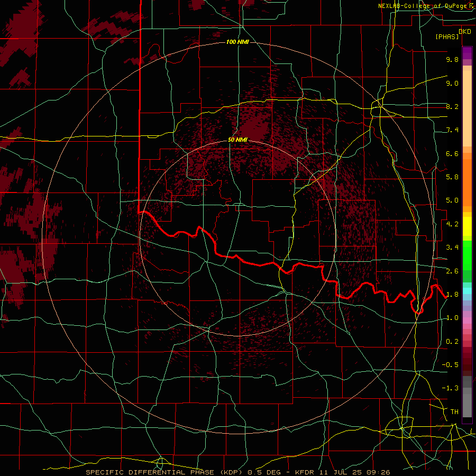The width and height of the screenshot is (476, 476).
Task: Click the 7.4 scale value
Action: pos(452,130)
